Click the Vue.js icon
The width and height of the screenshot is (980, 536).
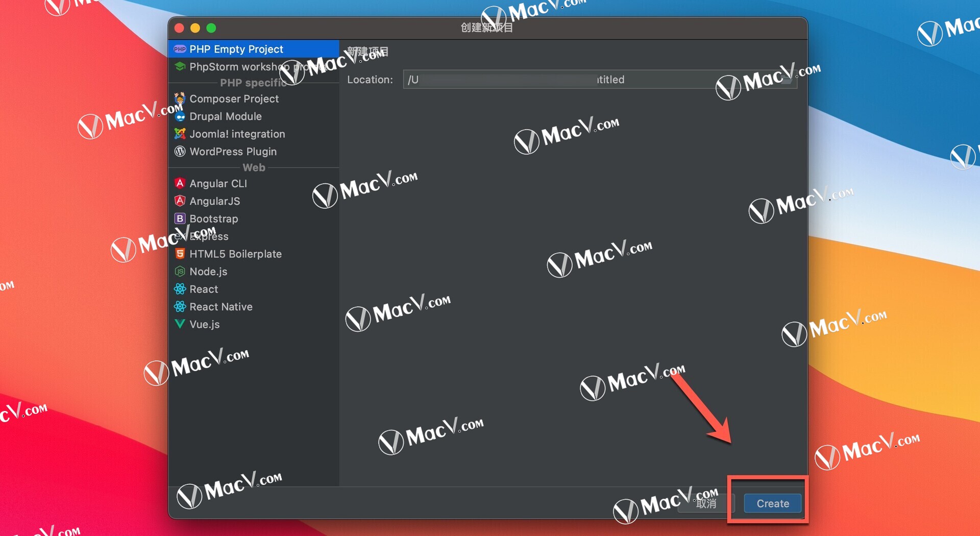point(180,324)
